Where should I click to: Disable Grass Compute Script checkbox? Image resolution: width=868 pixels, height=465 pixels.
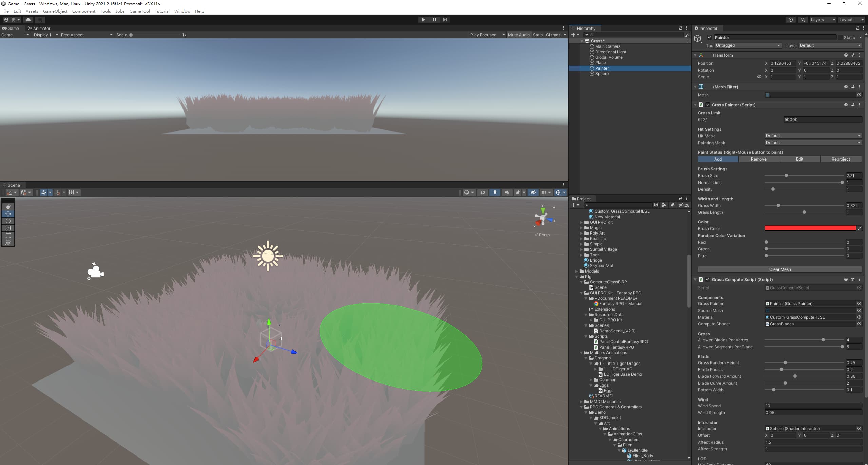click(708, 279)
